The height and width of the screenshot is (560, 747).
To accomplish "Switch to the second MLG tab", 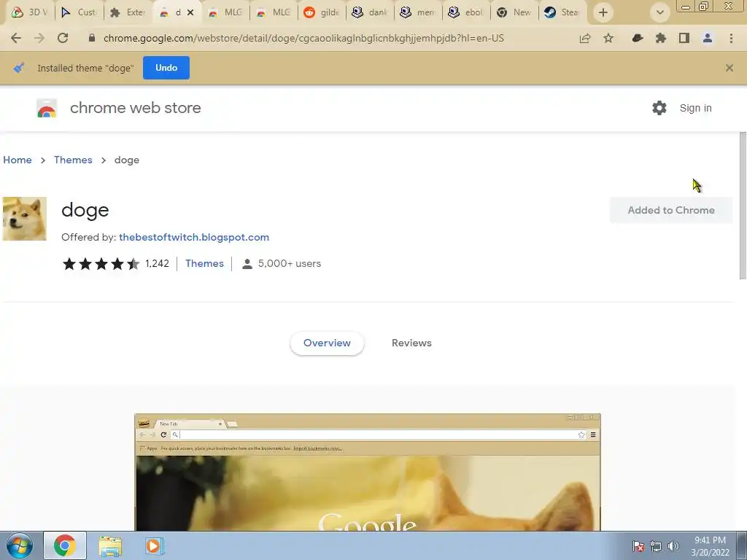I will tap(274, 12).
